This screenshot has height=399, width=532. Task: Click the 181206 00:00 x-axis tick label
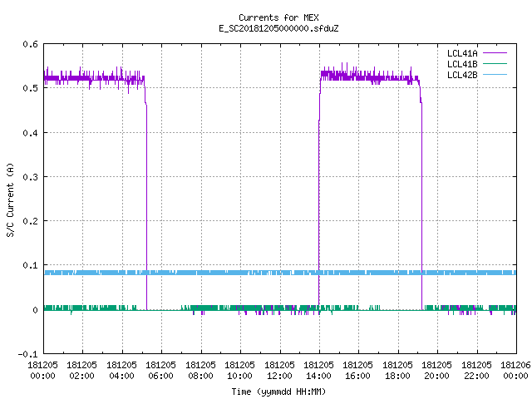pos(515,371)
